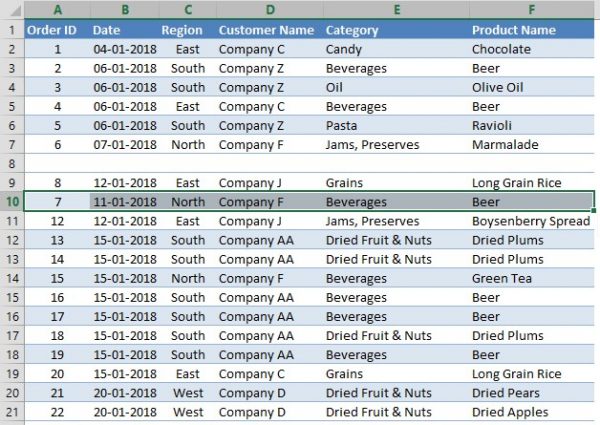Click the cell with Marmalade

(532, 145)
